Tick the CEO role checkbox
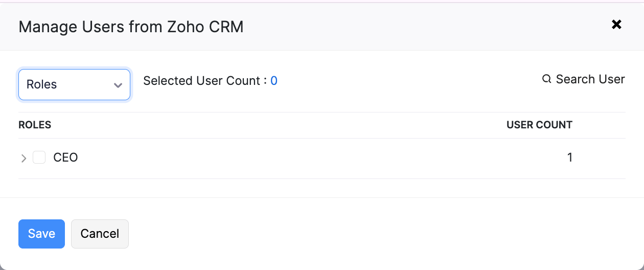This screenshot has width=644, height=270. tap(39, 157)
